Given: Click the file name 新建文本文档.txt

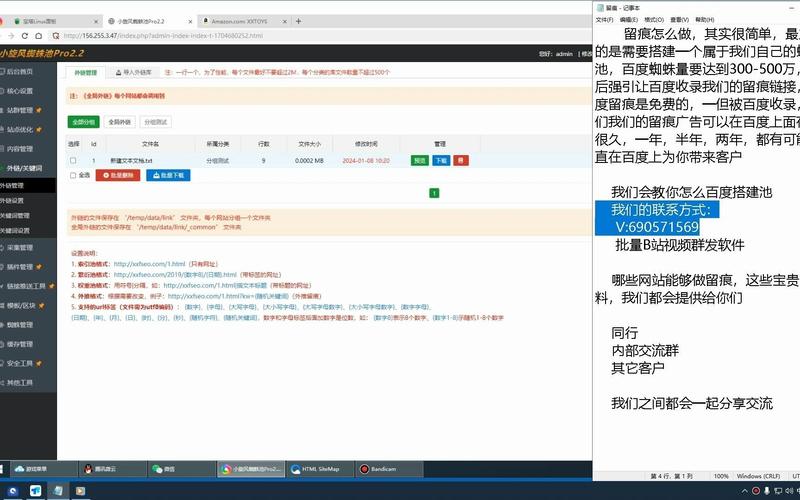Looking at the screenshot, I should pyautogui.click(x=131, y=161).
